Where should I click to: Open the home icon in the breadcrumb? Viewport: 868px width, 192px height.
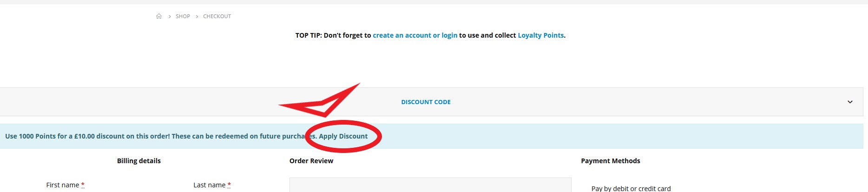click(159, 16)
